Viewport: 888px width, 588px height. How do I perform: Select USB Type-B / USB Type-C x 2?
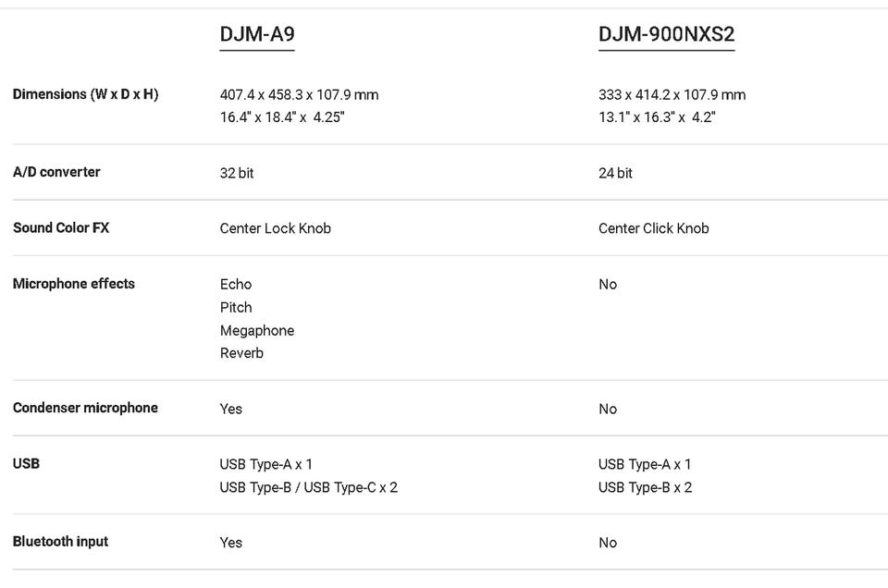308,487
